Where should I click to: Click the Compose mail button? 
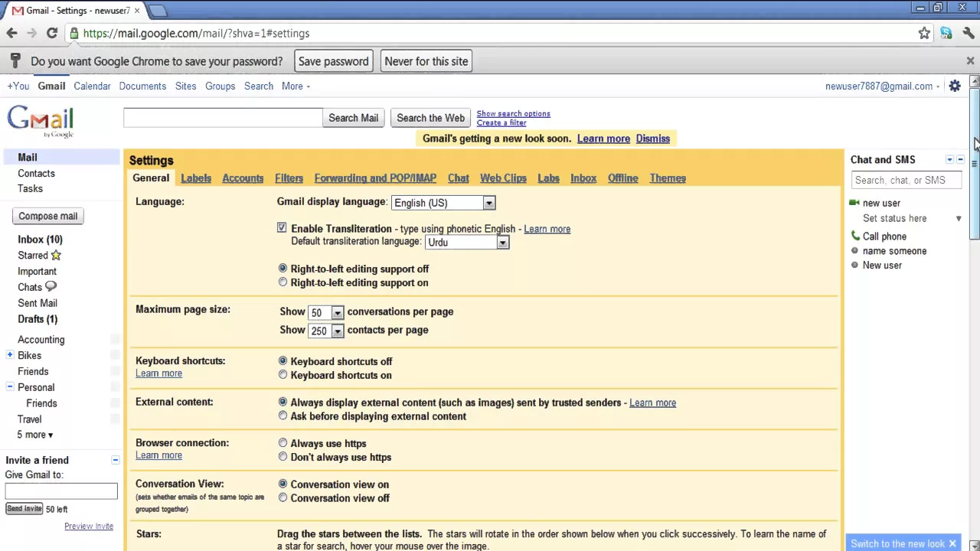tap(47, 216)
